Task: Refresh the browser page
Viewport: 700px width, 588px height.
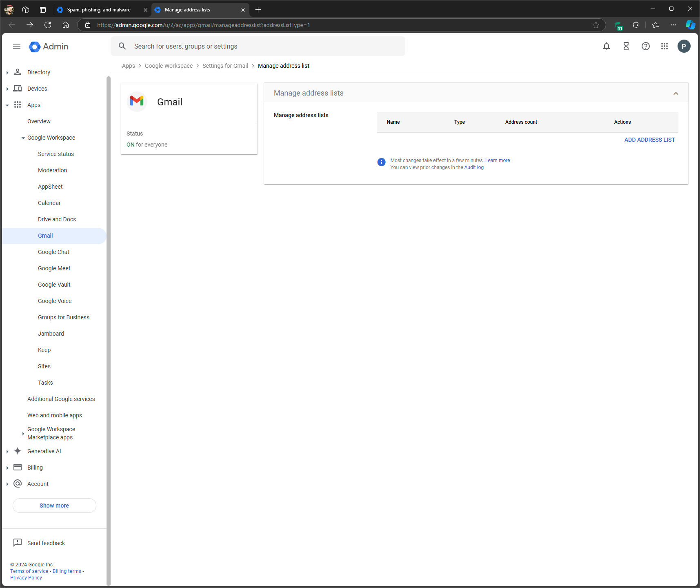Action: [48, 25]
